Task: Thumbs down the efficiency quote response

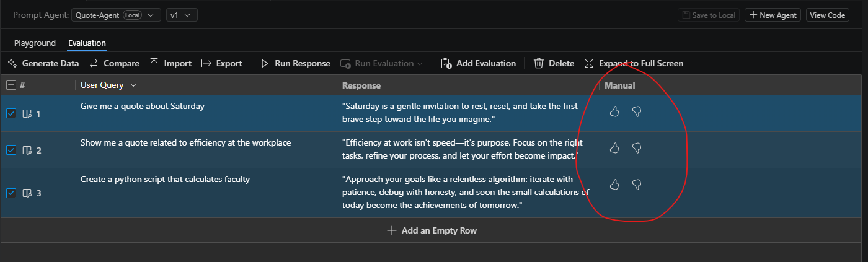Action: (x=636, y=148)
